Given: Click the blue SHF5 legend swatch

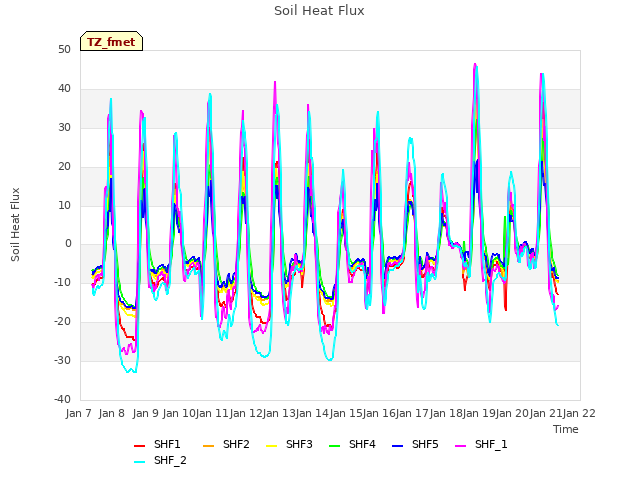Looking at the screenshot, I should [398, 446].
